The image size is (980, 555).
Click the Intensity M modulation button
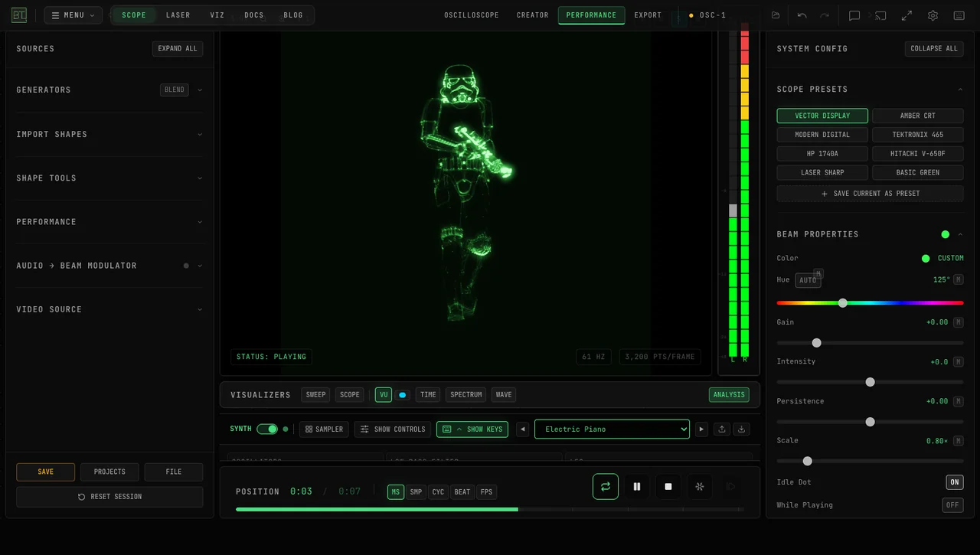[959, 361]
